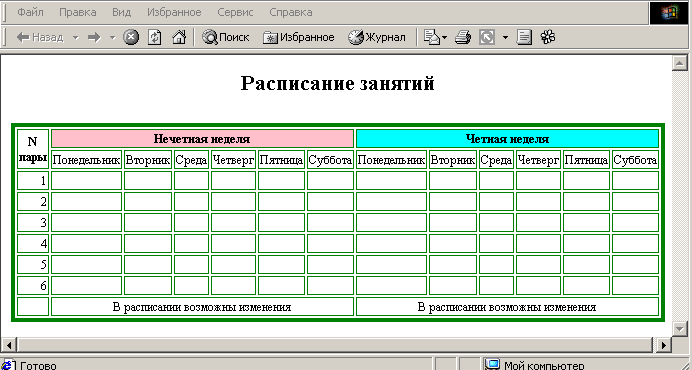Click row number 5 in N пары column
The width and height of the screenshot is (692, 370).
point(33,264)
